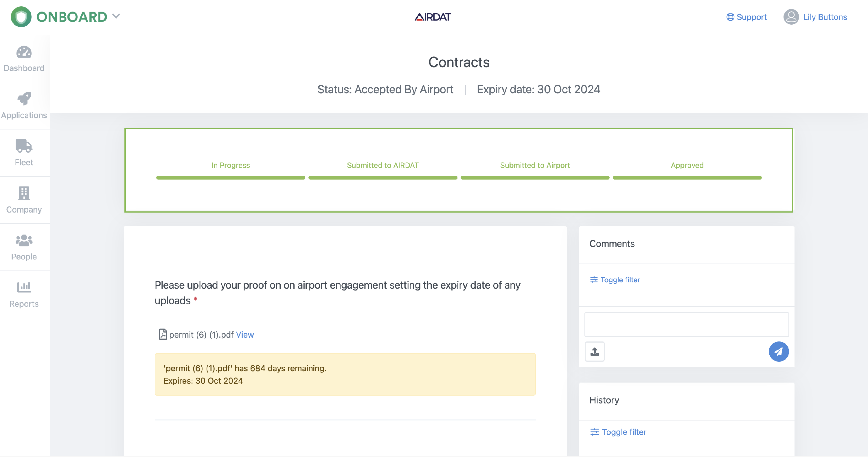Go to Applications rocket icon
This screenshot has height=457, width=868.
click(x=24, y=99)
